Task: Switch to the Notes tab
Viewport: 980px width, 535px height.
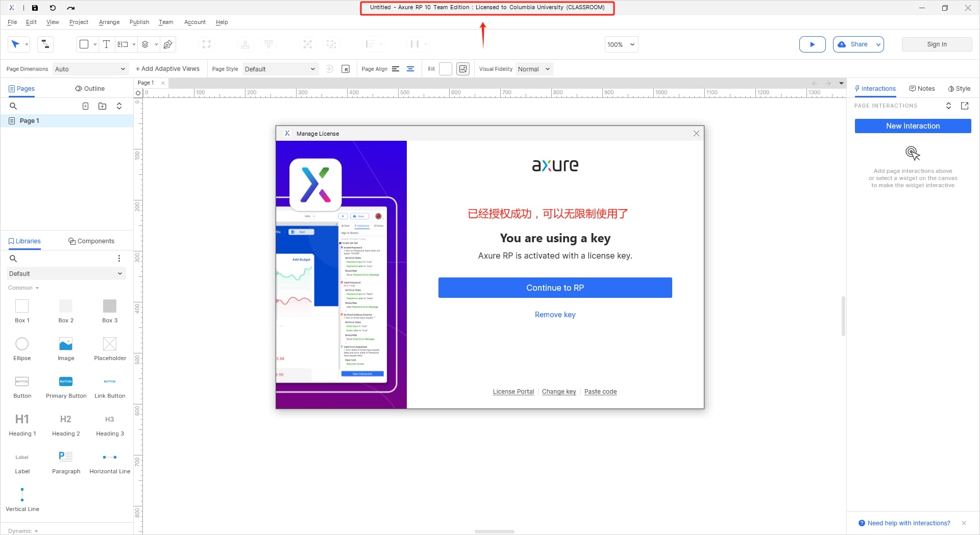Action: pos(922,89)
